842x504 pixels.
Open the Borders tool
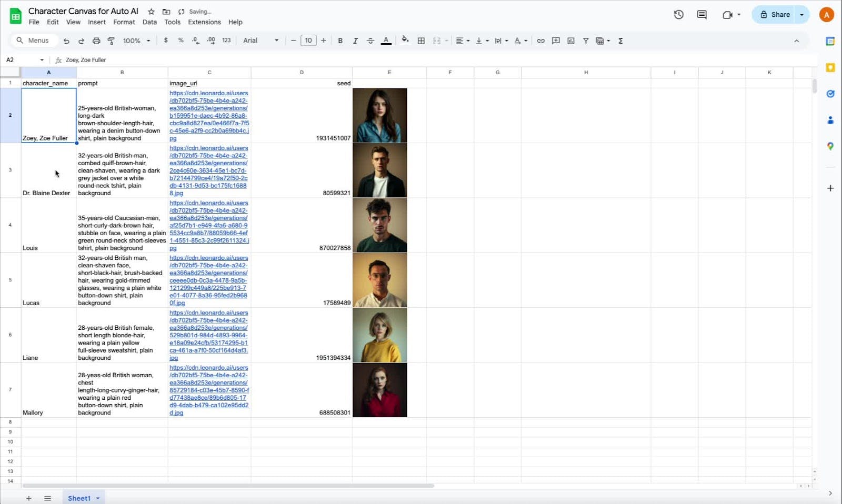[421, 41]
